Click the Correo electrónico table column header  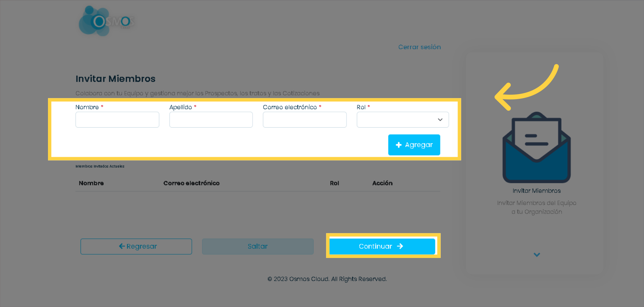pos(192,183)
